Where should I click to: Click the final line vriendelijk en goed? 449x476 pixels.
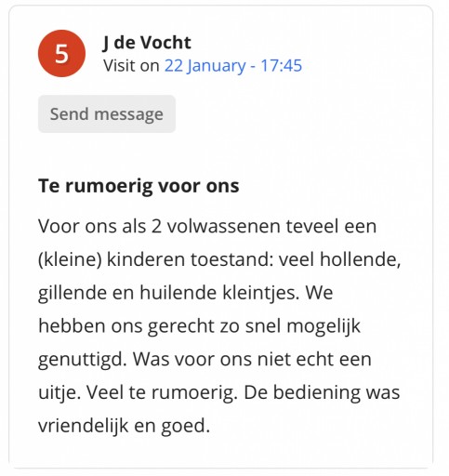coord(124,426)
